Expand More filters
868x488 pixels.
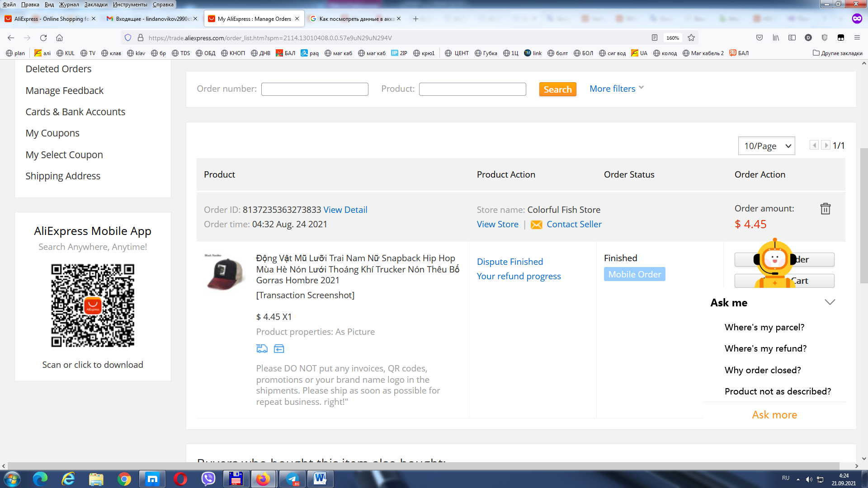tap(617, 89)
